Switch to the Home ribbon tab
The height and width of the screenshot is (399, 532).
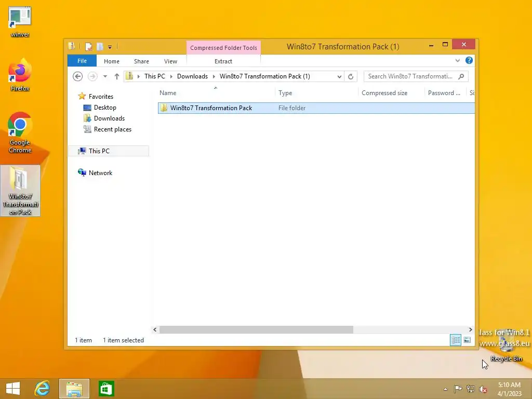pos(112,61)
